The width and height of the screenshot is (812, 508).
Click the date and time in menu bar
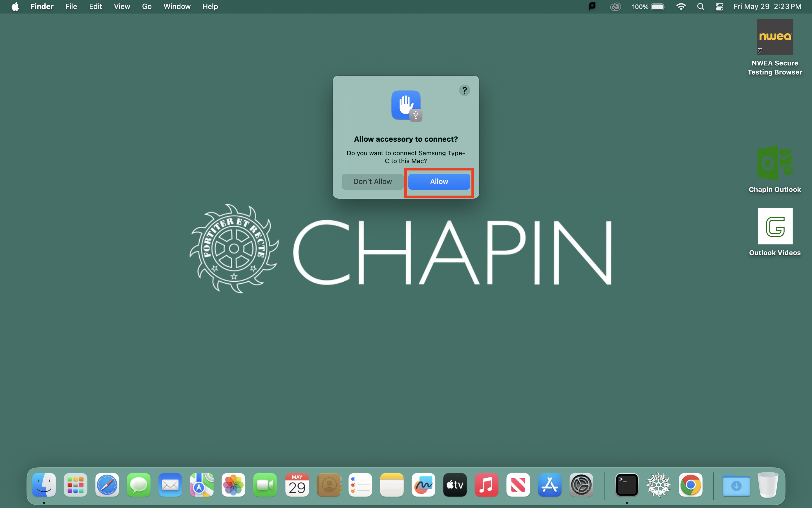click(x=767, y=6)
